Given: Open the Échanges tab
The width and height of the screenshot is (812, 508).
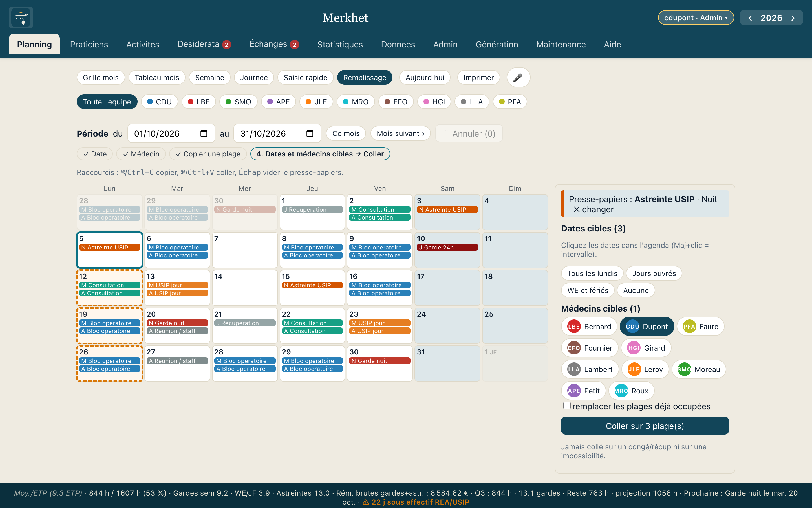Looking at the screenshot, I should coord(274,44).
